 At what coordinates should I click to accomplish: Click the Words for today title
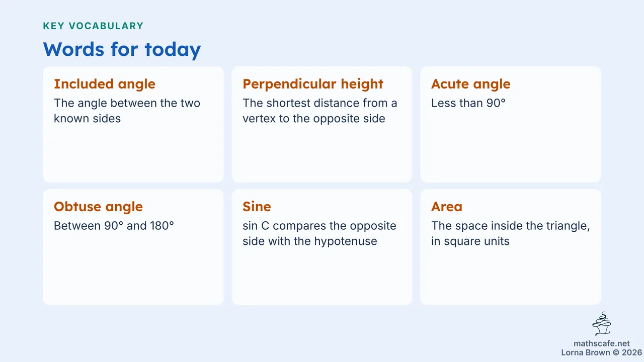pyautogui.click(x=122, y=49)
